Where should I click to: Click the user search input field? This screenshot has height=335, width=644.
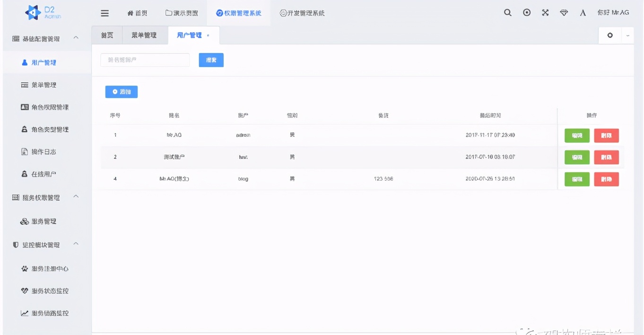(x=145, y=60)
